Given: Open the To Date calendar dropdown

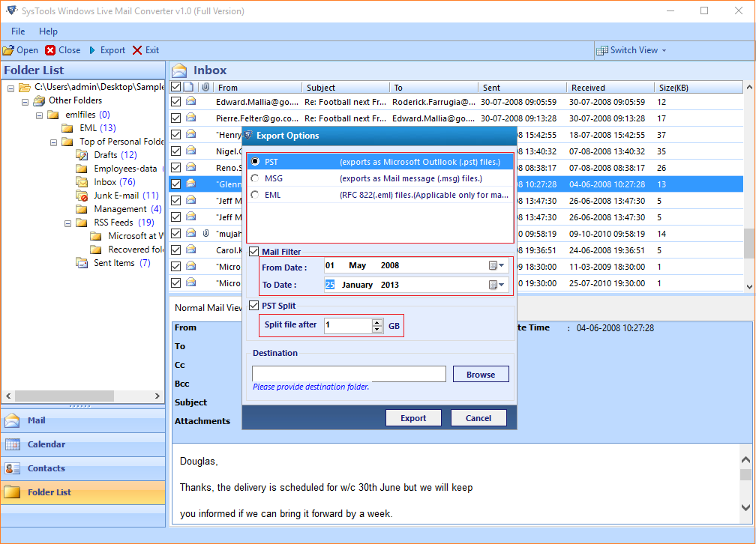Looking at the screenshot, I should [x=496, y=285].
